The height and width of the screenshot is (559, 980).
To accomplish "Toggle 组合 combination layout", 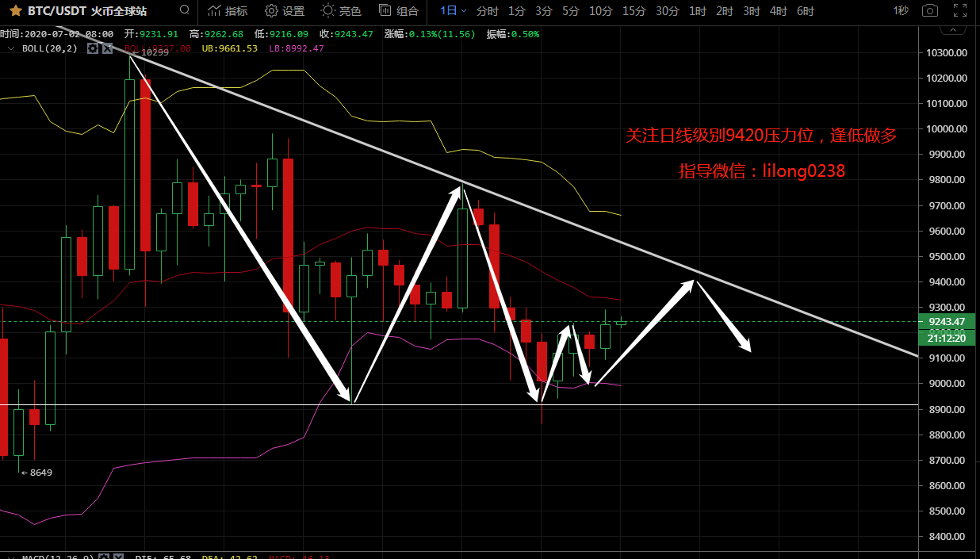I will coord(398,11).
